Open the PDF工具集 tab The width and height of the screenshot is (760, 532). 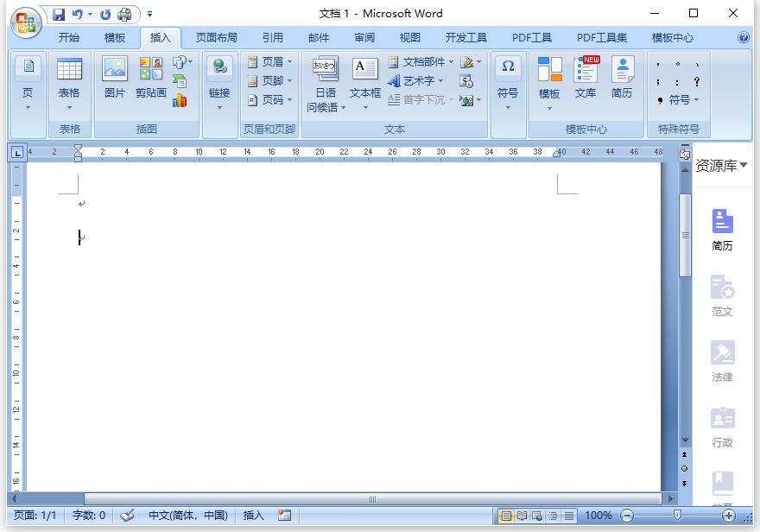point(601,38)
